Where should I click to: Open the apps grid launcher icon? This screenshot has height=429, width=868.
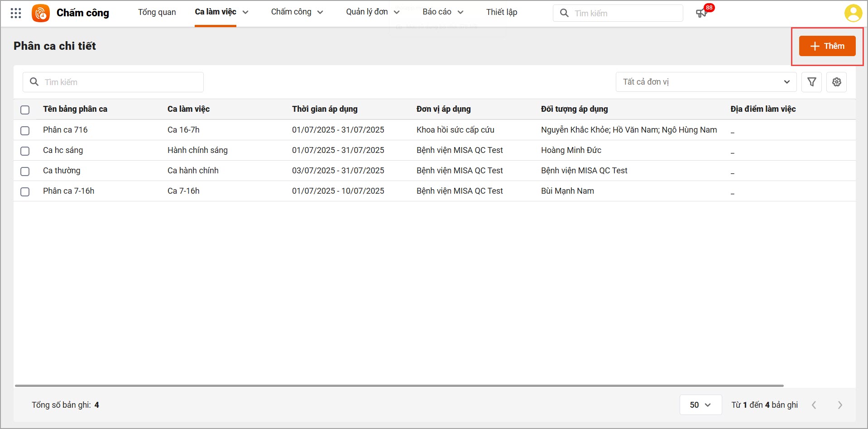click(16, 13)
